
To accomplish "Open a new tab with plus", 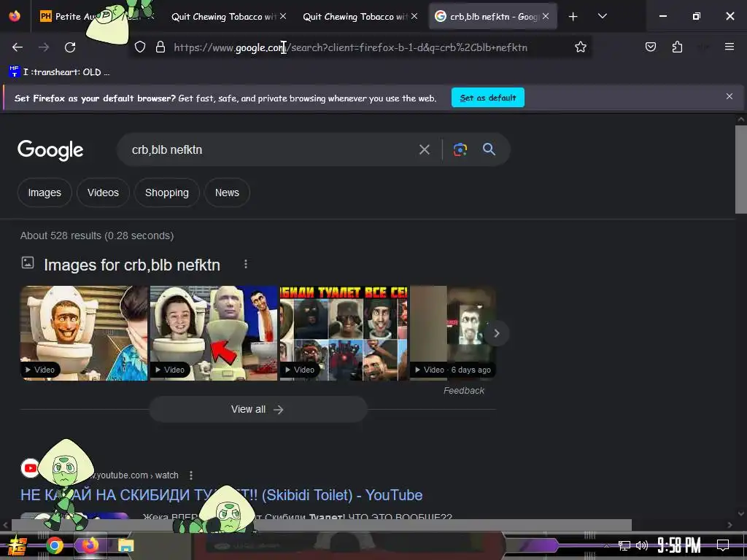I will click(573, 17).
